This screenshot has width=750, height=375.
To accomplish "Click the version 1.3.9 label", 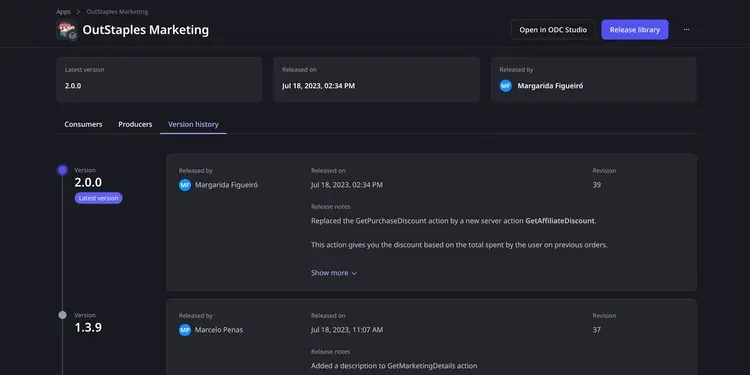I will [x=88, y=328].
